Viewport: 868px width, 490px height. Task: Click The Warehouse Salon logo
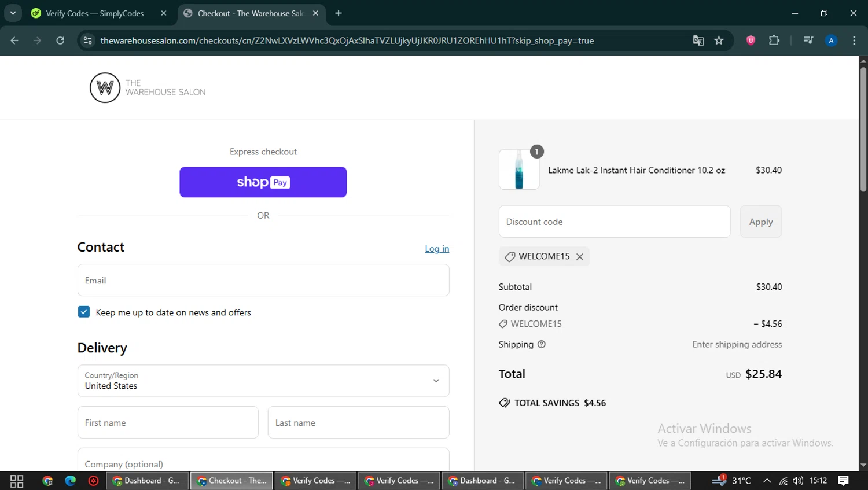[x=148, y=88]
